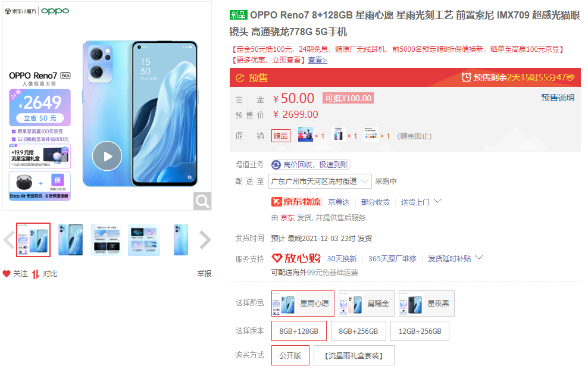Select the 星夜黑 color option
This screenshot has width=588, height=369.
click(427, 304)
